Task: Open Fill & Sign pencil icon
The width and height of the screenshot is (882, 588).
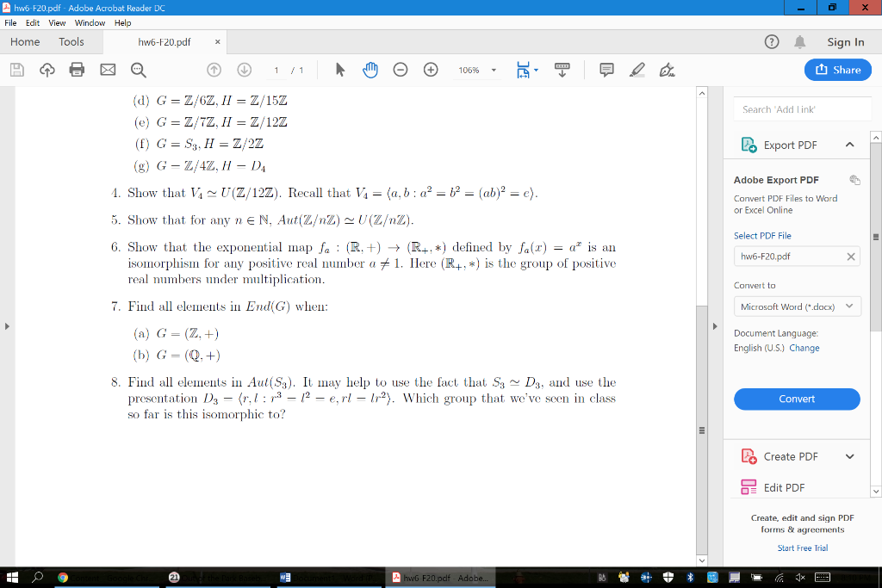Action: coord(638,70)
